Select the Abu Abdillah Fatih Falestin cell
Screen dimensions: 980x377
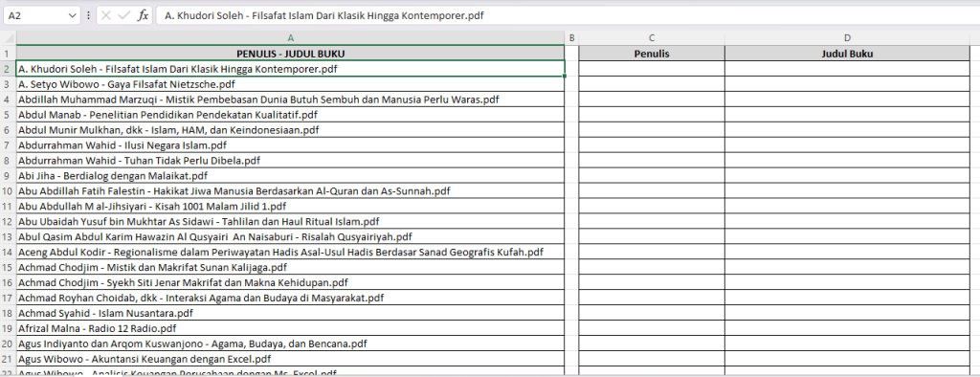(291, 190)
